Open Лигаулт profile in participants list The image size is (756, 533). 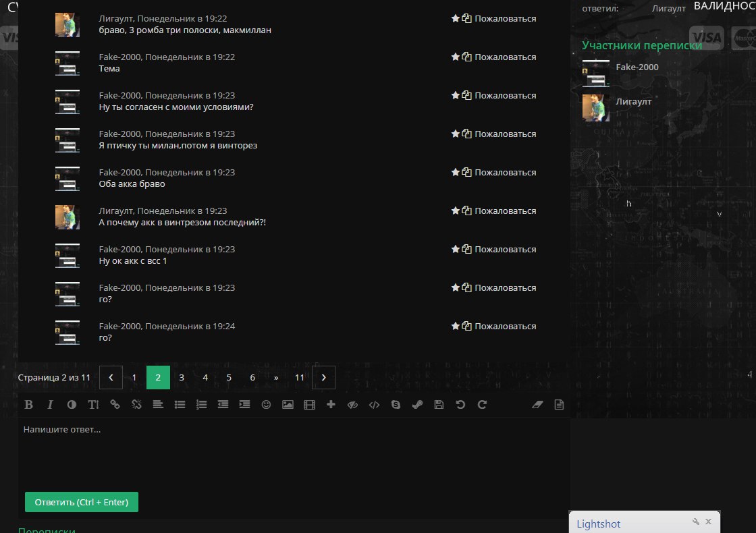click(x=634, y=102)
